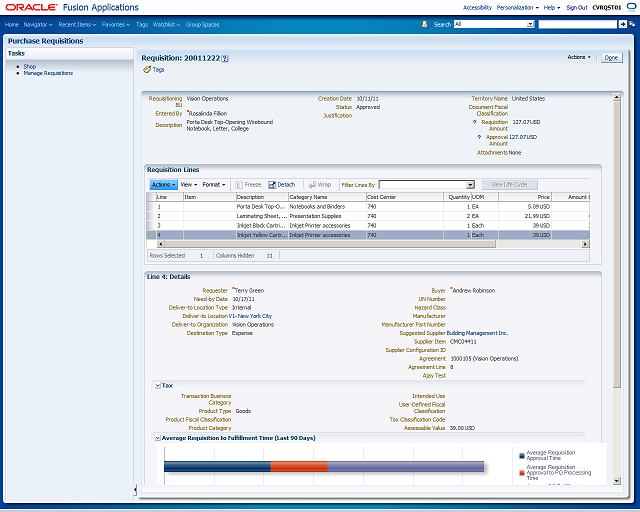
Task: Click the Done button
Action: click(611, 58)
